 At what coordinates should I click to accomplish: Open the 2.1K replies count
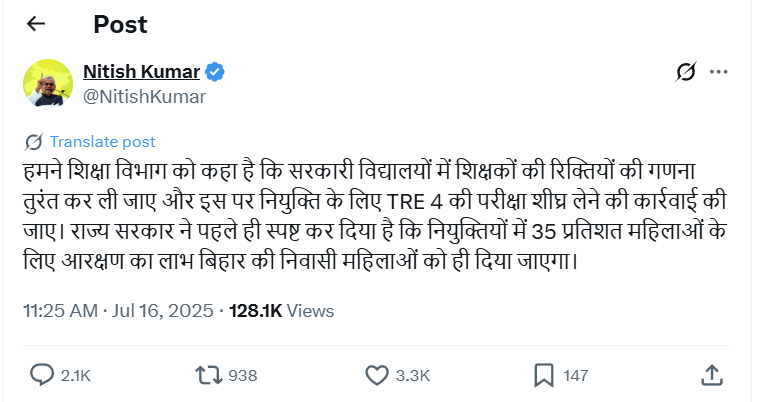(76, 376)
